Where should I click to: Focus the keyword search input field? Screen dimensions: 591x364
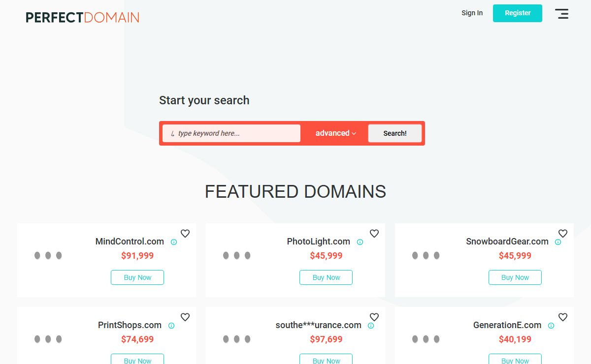[231, 133]
